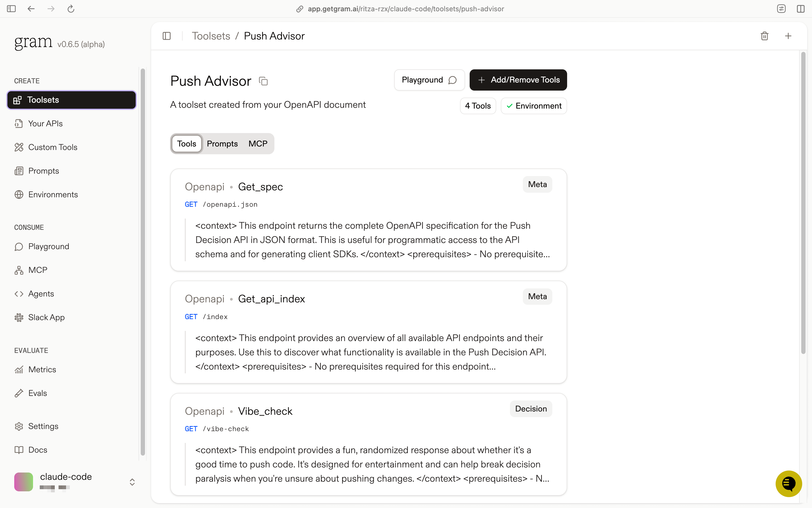The height and width of the screenshot is (508, 812).
Task: Click the Push Advisor page title
Action: (211, 81)
